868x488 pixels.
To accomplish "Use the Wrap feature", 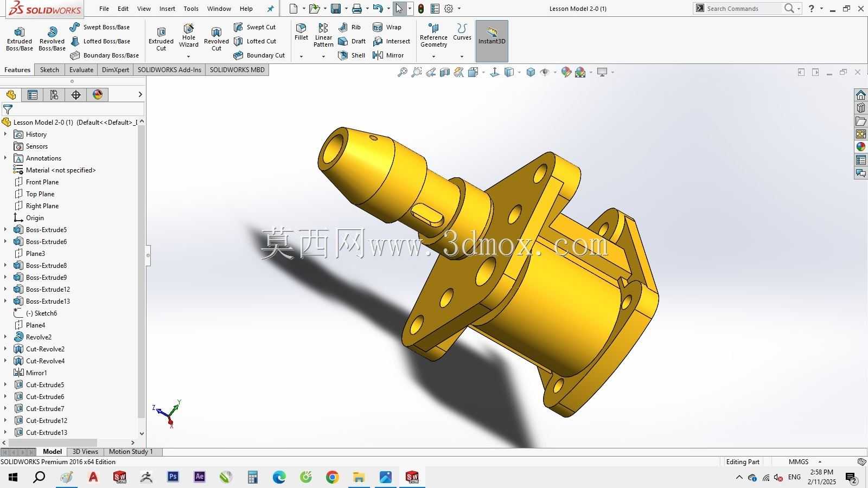I will [x=387, y=27].
